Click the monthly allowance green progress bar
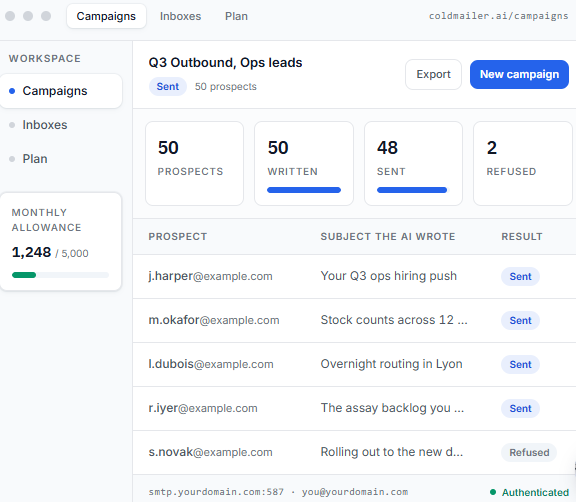Viewport: 576px width, 502px height. click(60, 275)
